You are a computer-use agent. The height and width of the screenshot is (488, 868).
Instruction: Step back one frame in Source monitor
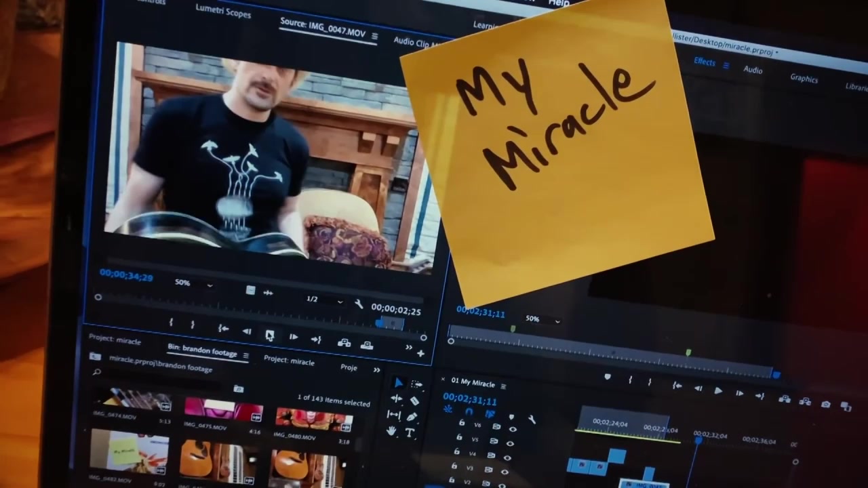247,331
